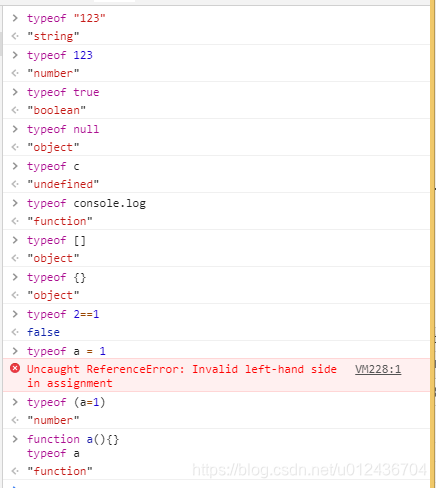Select the input line typeof console.log

86,203
